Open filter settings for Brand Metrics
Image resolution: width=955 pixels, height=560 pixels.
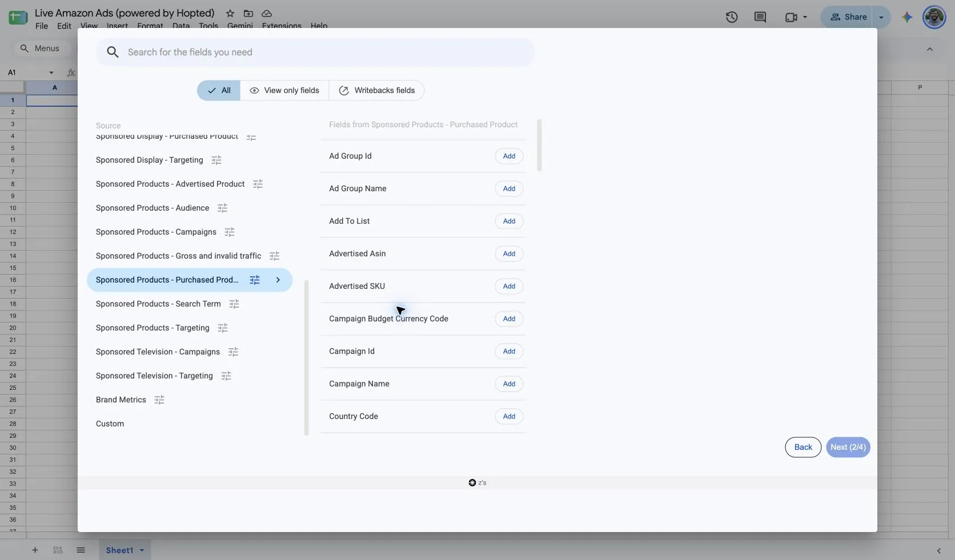[159, 400]
